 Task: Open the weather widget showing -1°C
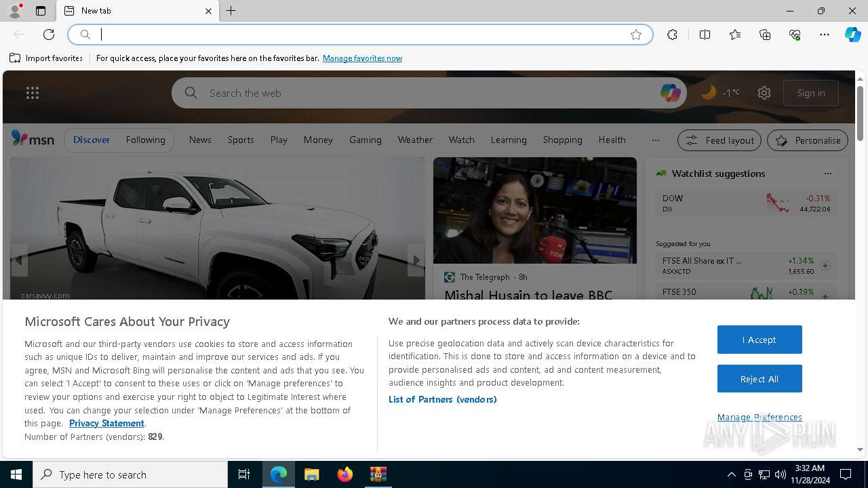[720, 93]
